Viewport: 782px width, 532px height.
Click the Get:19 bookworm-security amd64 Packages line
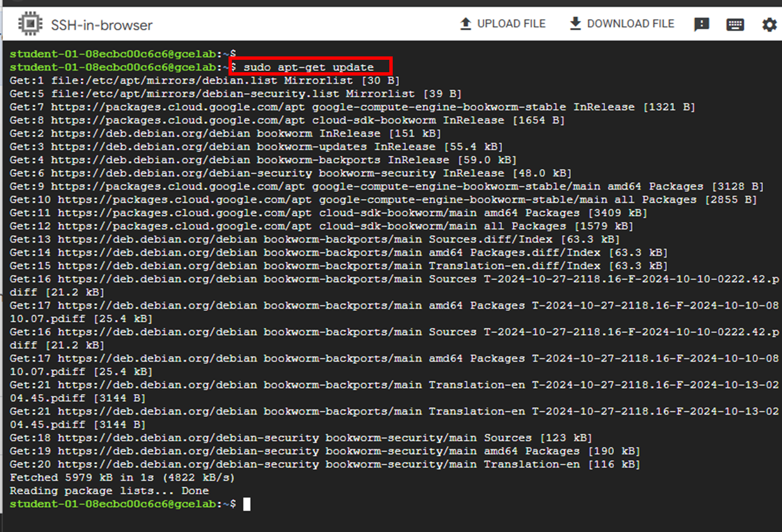(325, 451)
